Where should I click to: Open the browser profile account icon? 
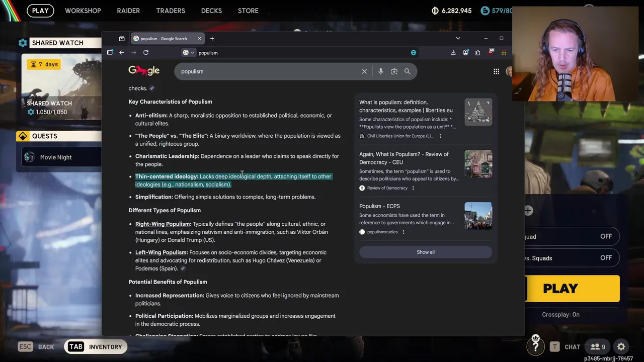click(465, 52)
